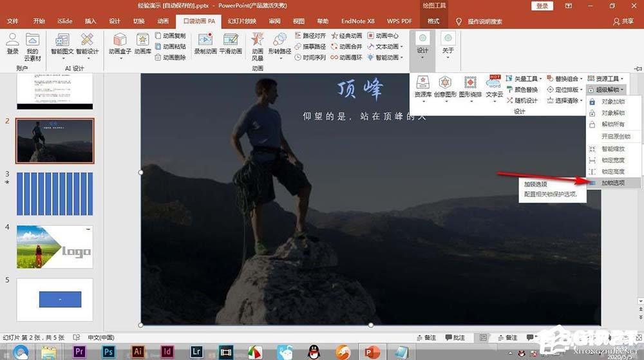Open 时间序列 time sequence

310,57
